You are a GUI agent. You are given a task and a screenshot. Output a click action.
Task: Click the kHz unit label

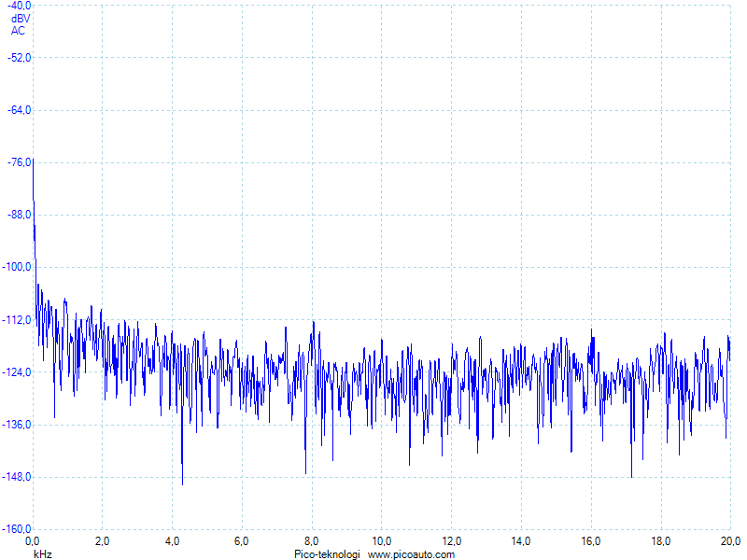[42, 554]
